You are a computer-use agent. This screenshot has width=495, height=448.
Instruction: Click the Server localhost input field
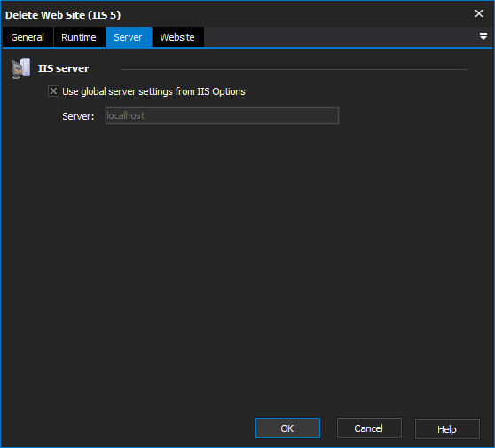coord(222,115)
